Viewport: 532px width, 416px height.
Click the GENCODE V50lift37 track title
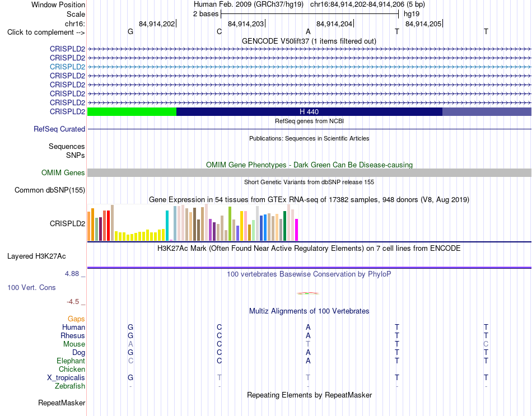[x=309, y=41]
